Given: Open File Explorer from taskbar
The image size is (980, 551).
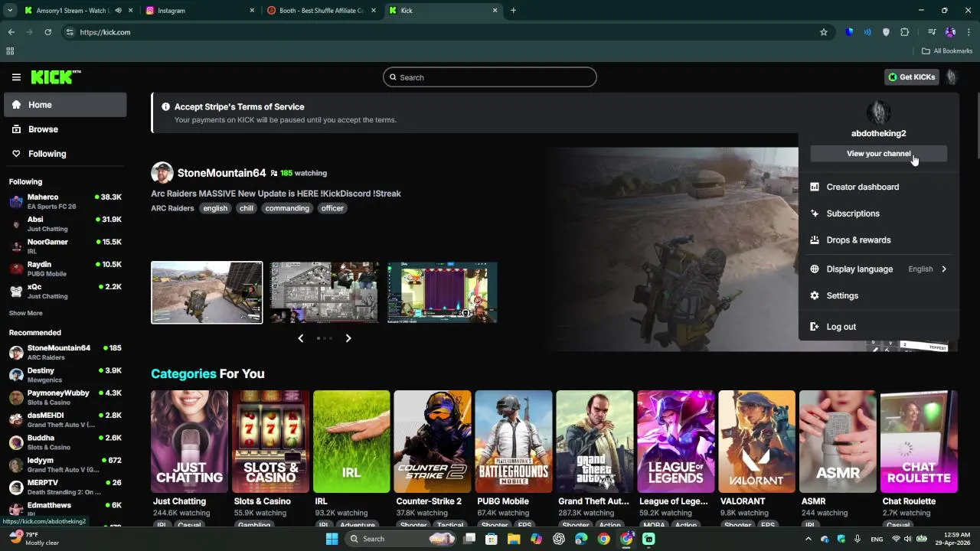Looking at the screenshot, I should (514, 539).
